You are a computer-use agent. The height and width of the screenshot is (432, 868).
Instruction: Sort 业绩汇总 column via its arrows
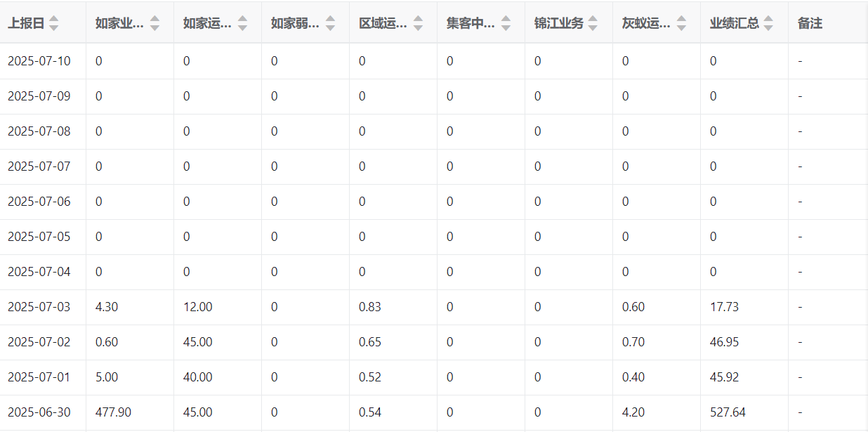768,23
